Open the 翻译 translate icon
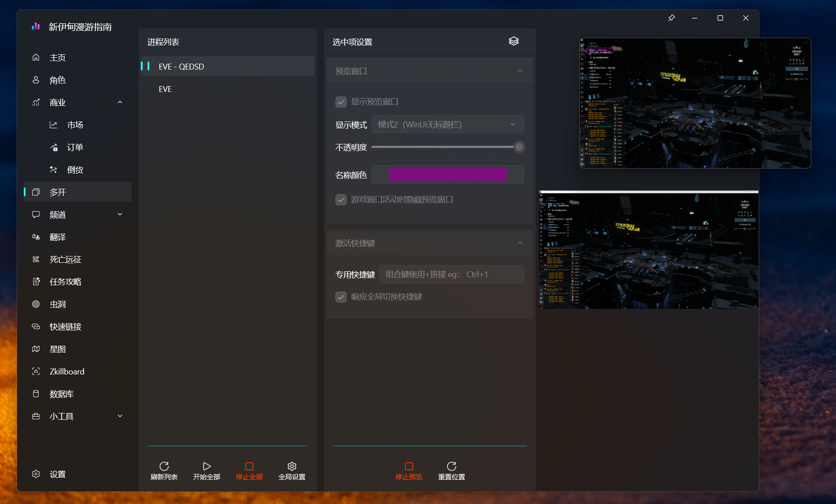This screenshot has width=836, height=504. [36, 237]
